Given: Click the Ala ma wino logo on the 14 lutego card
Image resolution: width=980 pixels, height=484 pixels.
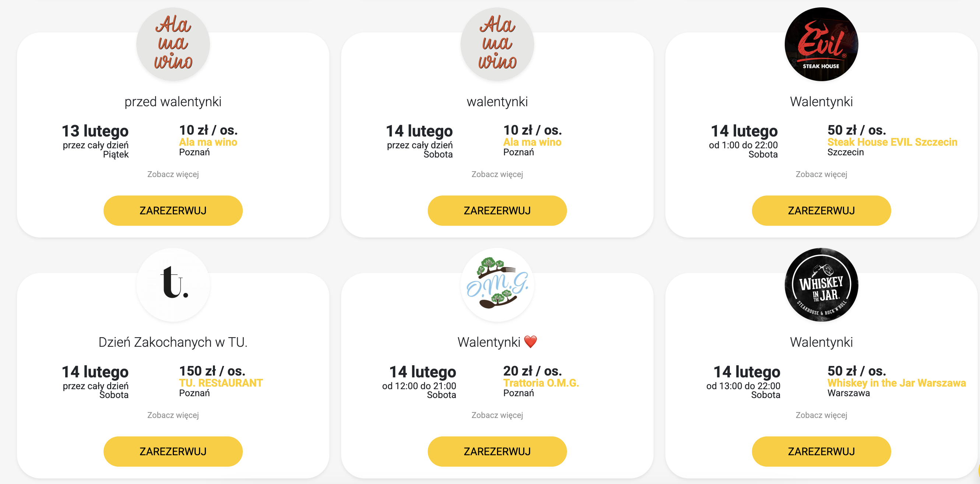Looking at the screenshot, I should click(x=497, y=44).
